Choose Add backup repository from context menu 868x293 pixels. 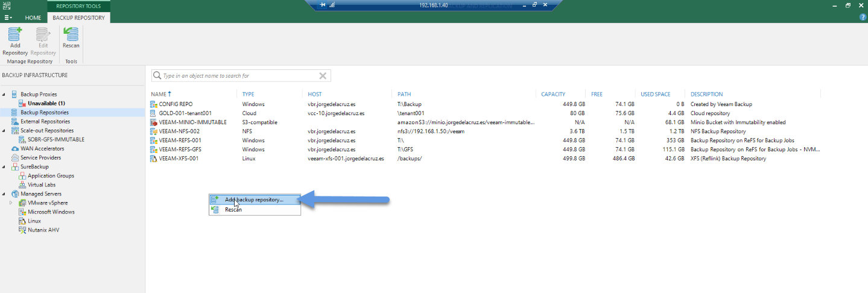coord(255,200)
